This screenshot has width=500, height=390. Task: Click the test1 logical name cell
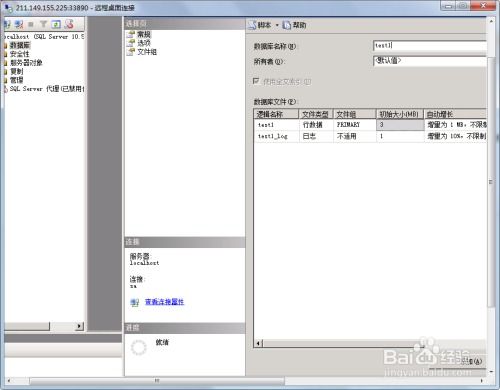click(276, 125)
